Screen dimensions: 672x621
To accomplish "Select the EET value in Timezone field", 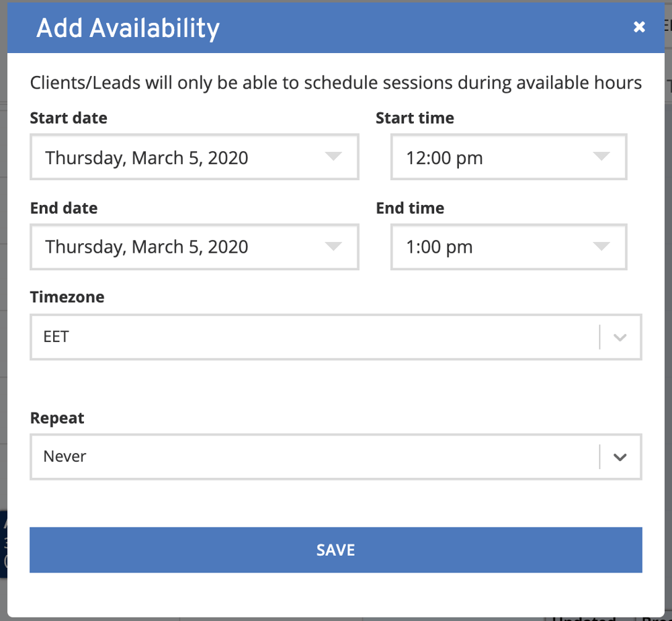I will 55,337.
